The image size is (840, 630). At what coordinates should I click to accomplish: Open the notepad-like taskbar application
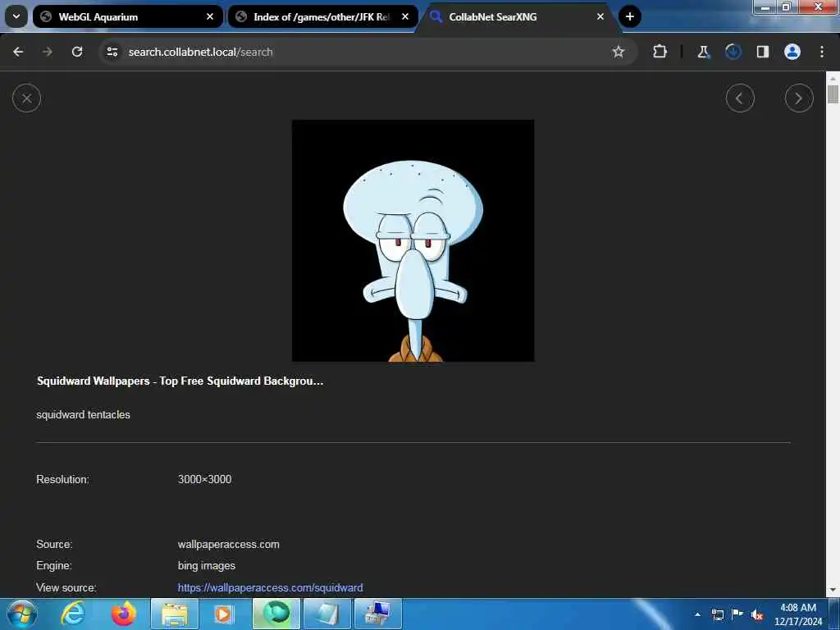pos(327,614)
